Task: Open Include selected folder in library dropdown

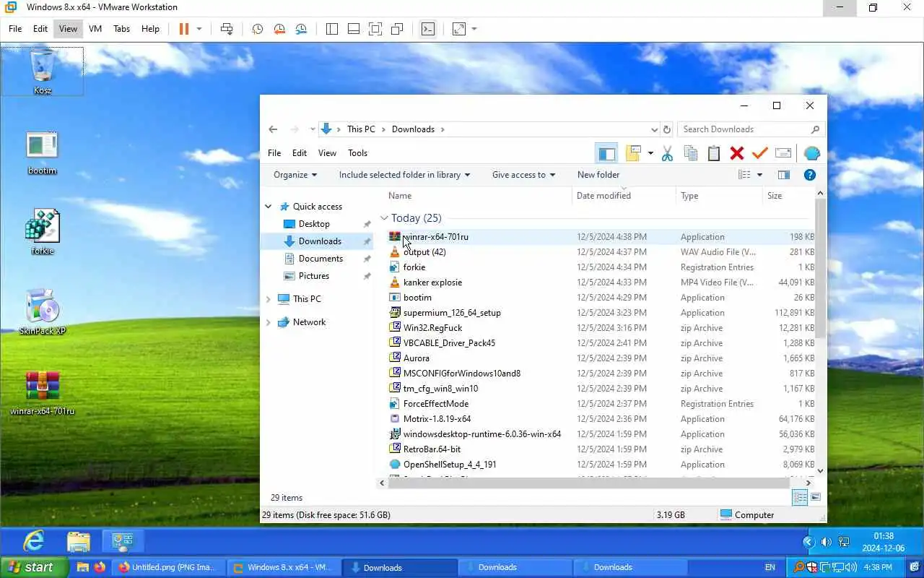Action: coord(404,175)
